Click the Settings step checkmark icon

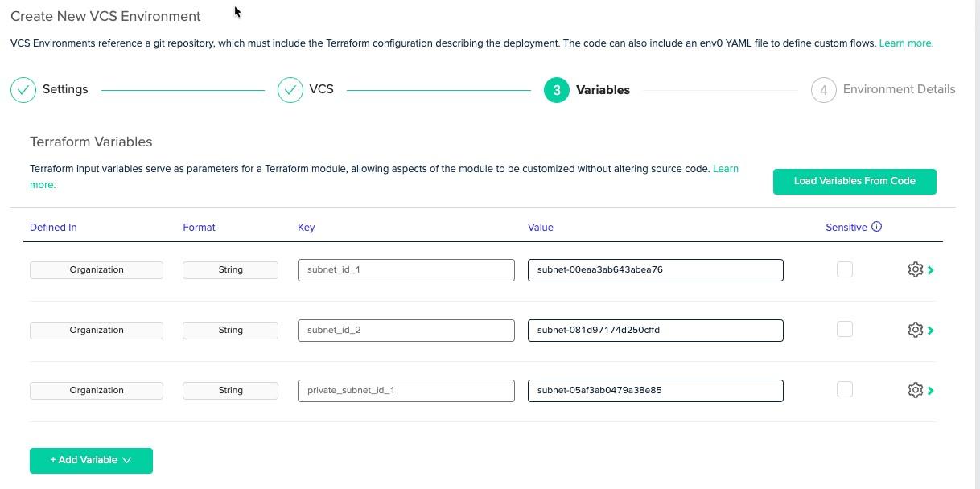(23, 90)
